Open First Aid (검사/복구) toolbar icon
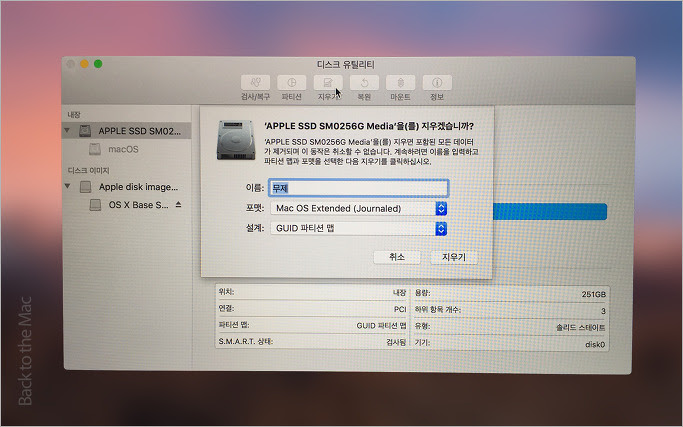 pyautogui.click(x=256, y=83)
